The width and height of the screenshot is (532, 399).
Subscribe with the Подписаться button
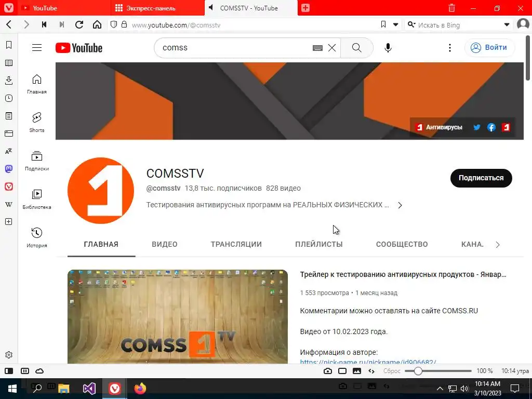point(481,178)
